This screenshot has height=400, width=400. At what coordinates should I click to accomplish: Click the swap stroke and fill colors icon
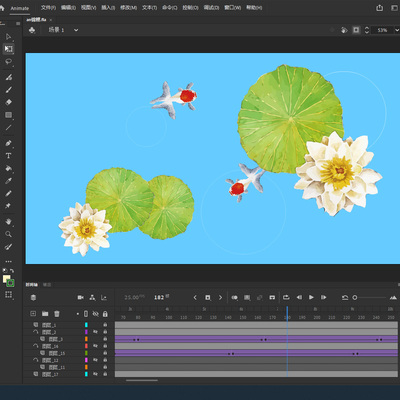[12, 271]
